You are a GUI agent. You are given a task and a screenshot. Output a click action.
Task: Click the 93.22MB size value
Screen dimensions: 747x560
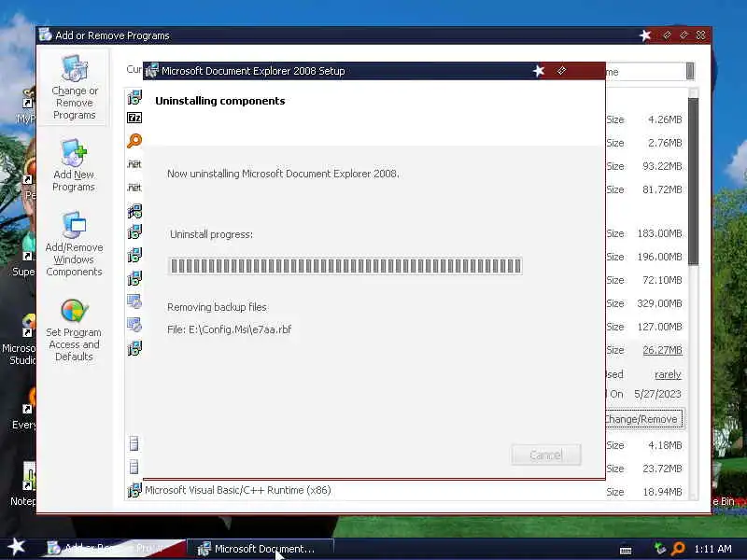pos(662,166)
